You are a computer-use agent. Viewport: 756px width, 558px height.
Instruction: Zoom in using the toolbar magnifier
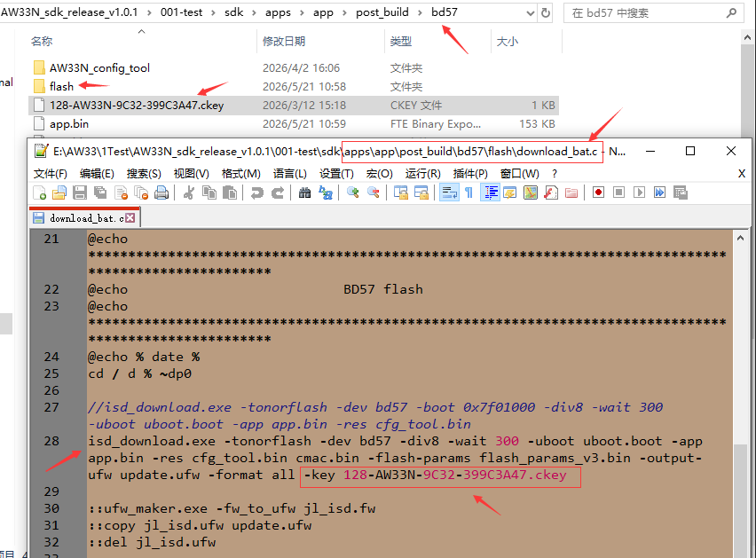[352, 193]
